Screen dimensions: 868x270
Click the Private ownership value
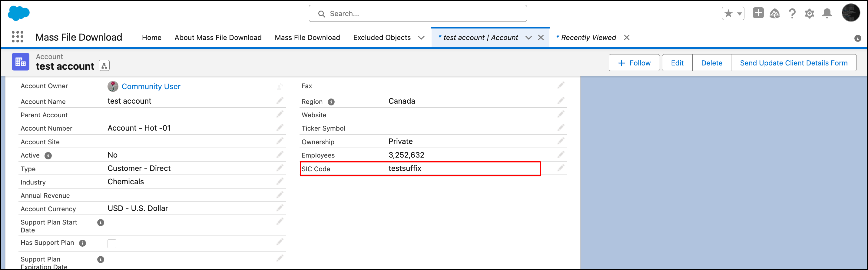coord(400,141)
